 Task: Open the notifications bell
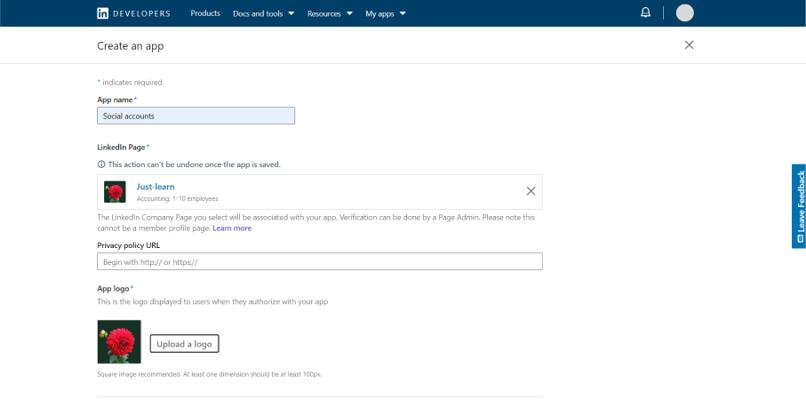(645, 13)
